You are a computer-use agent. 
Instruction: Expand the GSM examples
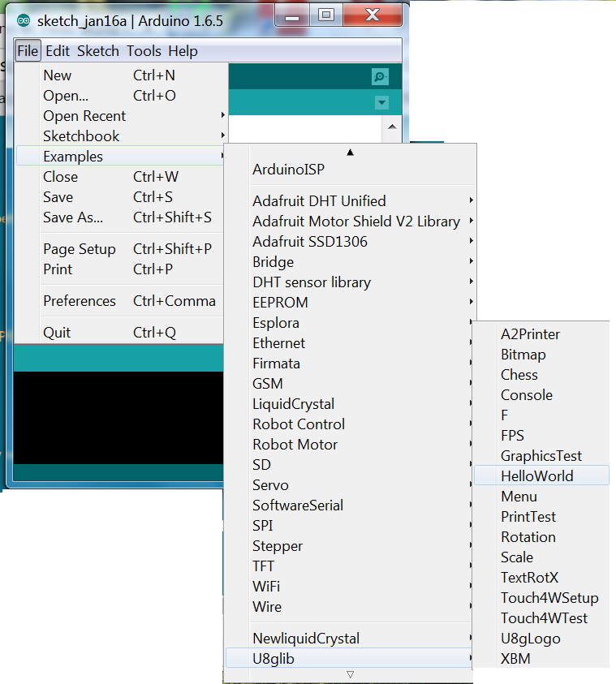point(349,384)
